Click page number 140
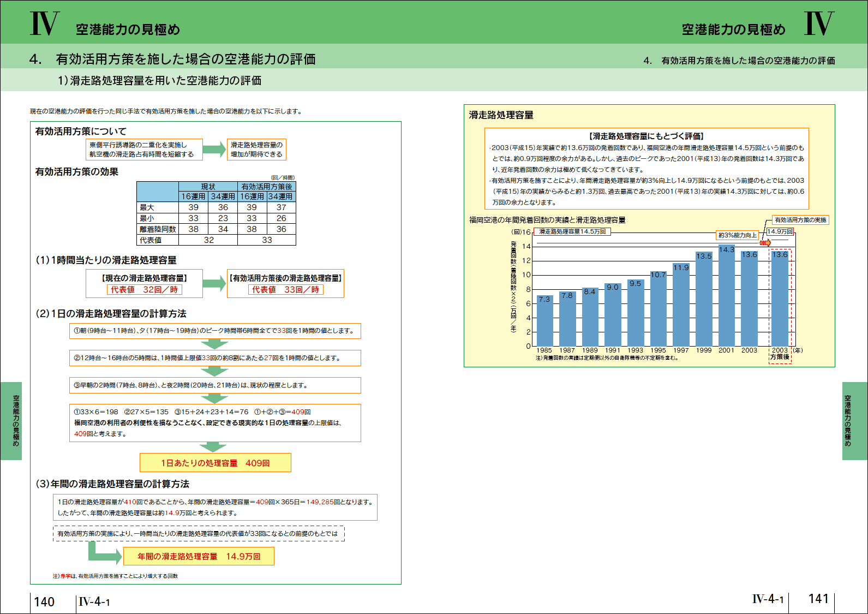This screenshot has width=868, height=614. coord(44,602)
